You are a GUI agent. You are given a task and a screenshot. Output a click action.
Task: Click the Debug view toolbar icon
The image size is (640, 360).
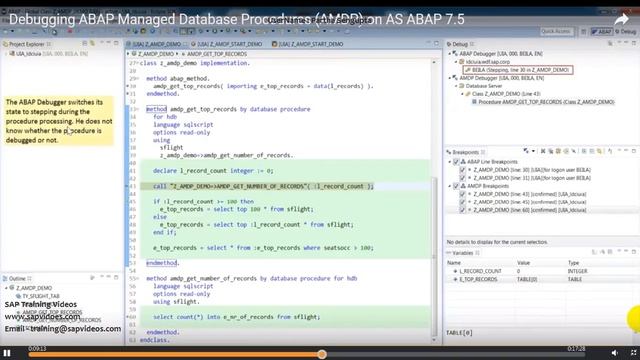pos(610,43)
